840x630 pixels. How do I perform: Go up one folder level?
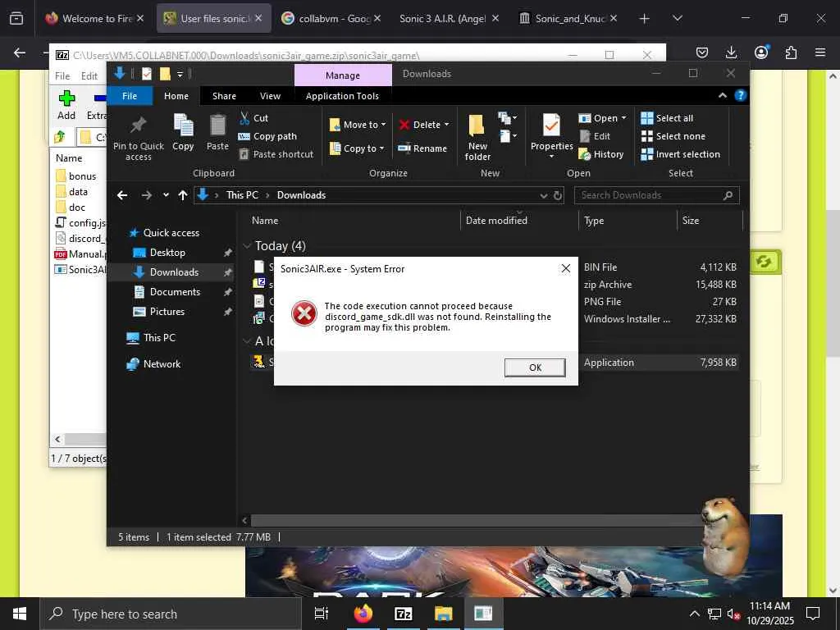pyautogui.click(x=183, y=195)
